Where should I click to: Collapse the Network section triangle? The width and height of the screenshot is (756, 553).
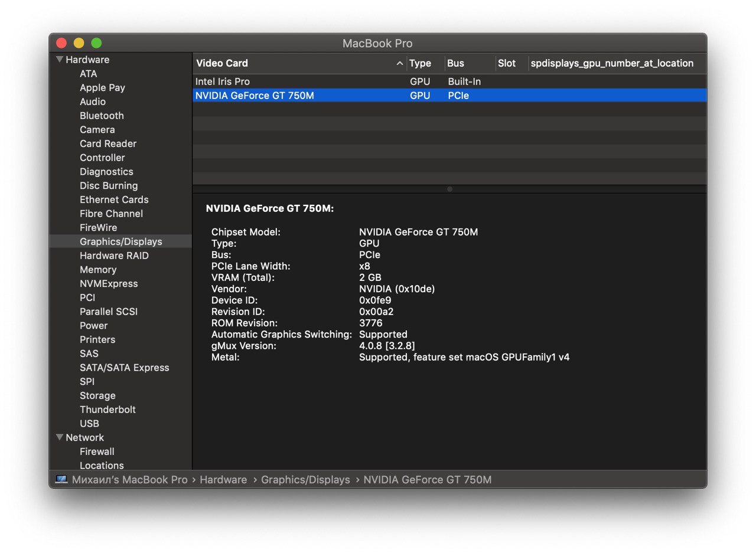tap(60, 437)
